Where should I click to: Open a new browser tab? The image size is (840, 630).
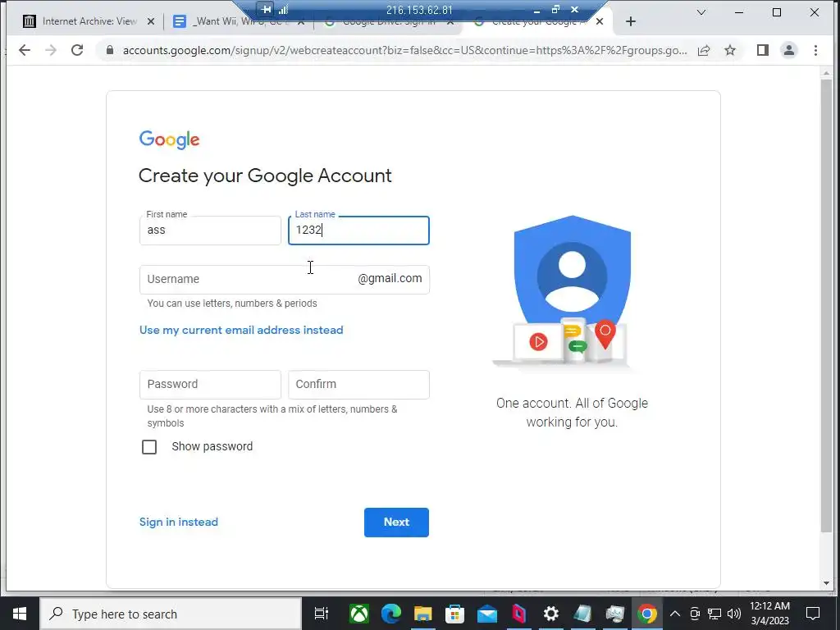pos(631,21)
